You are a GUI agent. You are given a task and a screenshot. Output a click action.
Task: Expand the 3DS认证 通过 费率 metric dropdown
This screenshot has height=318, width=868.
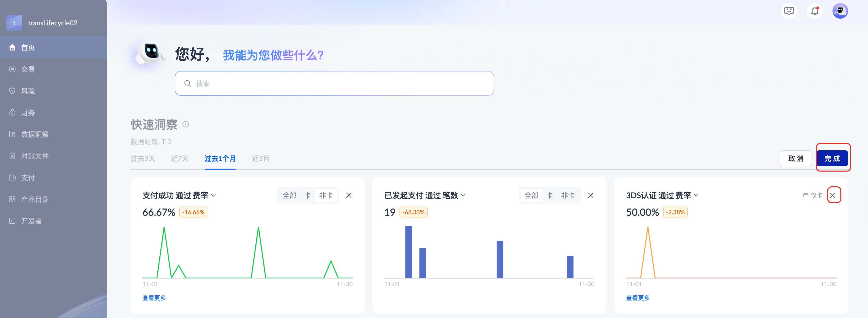[696, 195]
